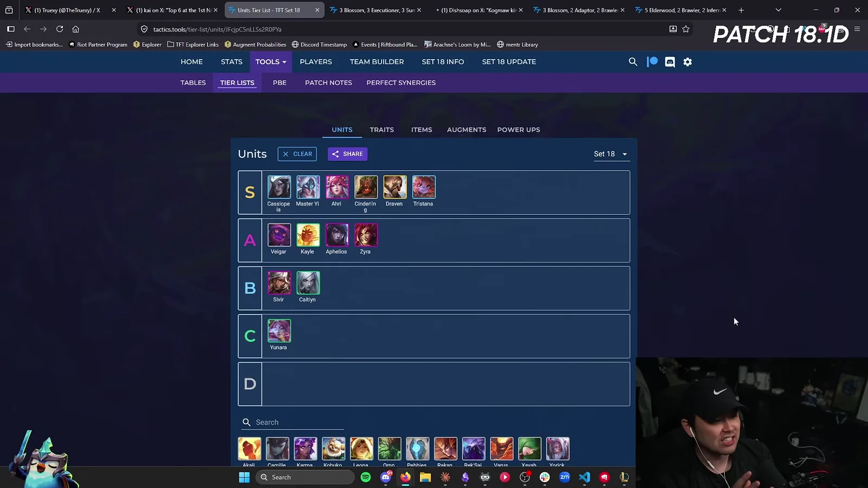Pick the Kobuko unit from the pool

(334, 449)
